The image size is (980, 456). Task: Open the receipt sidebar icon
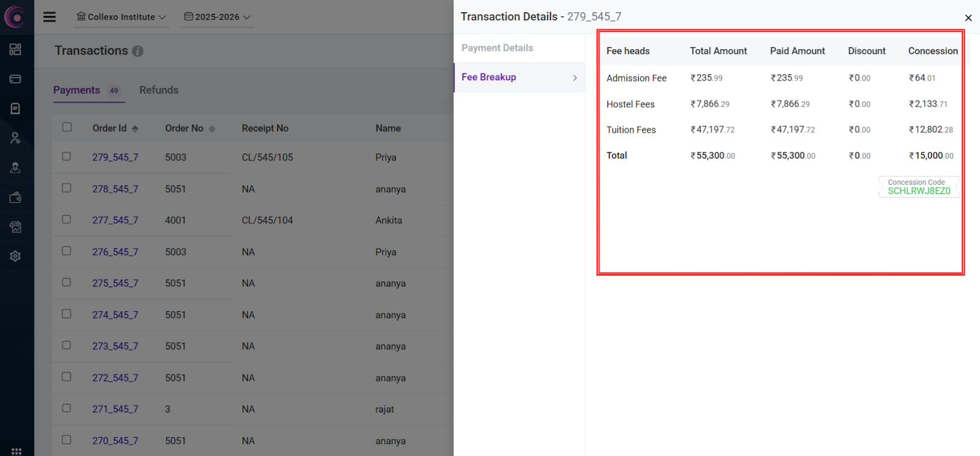[15, 108]
